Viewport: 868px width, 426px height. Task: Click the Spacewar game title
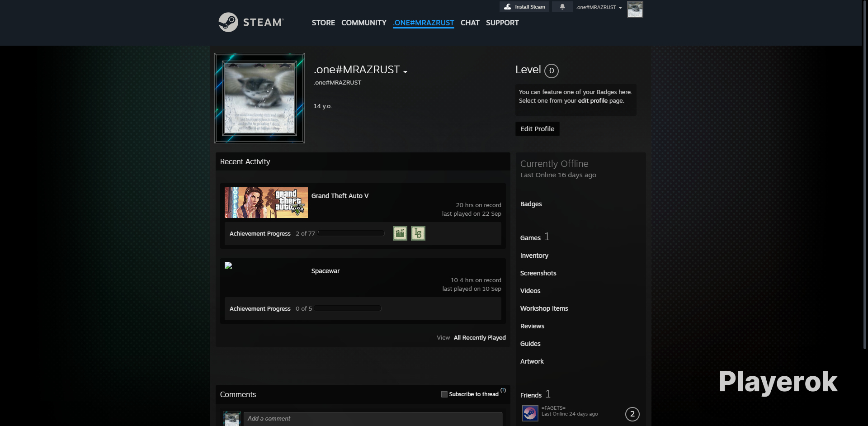(x=325, y=271)
